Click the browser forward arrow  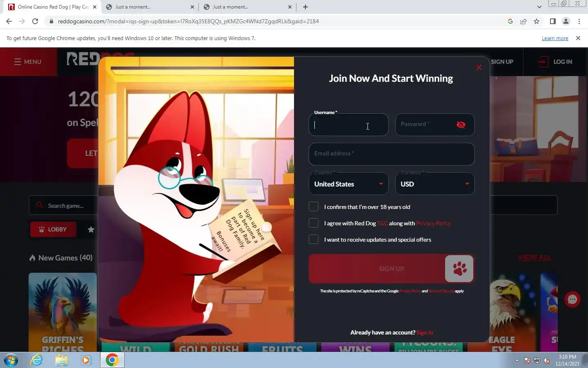22,21
